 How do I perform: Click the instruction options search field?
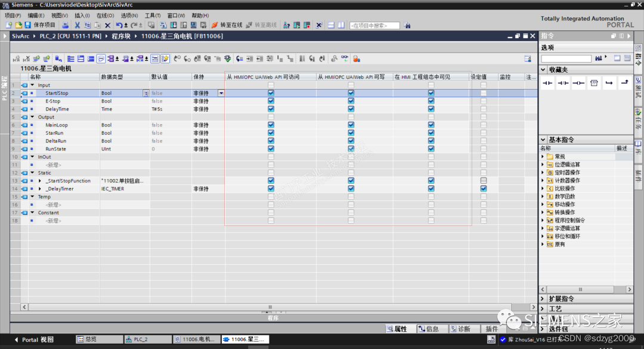(566, 59)
